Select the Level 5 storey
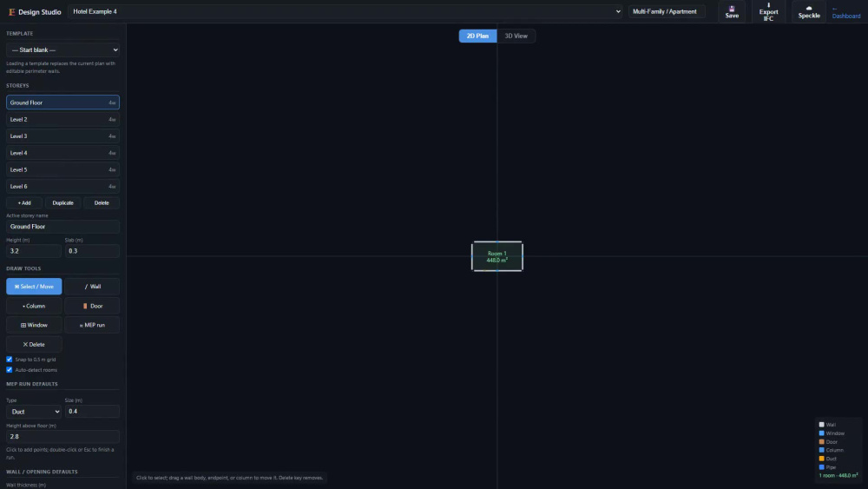Image resolution: width=868 pixels, height=489 pixels. pos(62,169)
